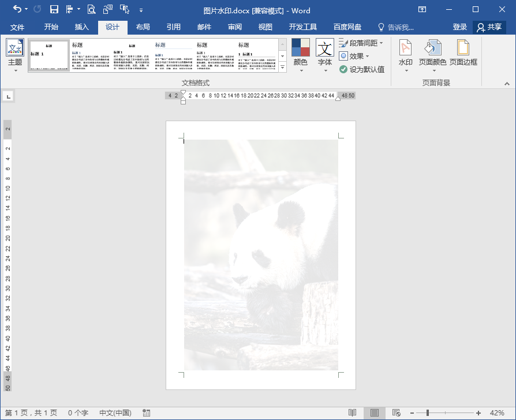Switch to Print Layout view icon
This screenshot has height=420, width=516.
[375, 412]
